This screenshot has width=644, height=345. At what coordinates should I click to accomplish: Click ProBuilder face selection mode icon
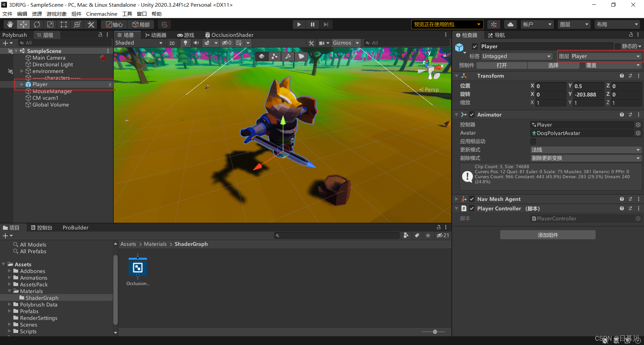(301, 56)
